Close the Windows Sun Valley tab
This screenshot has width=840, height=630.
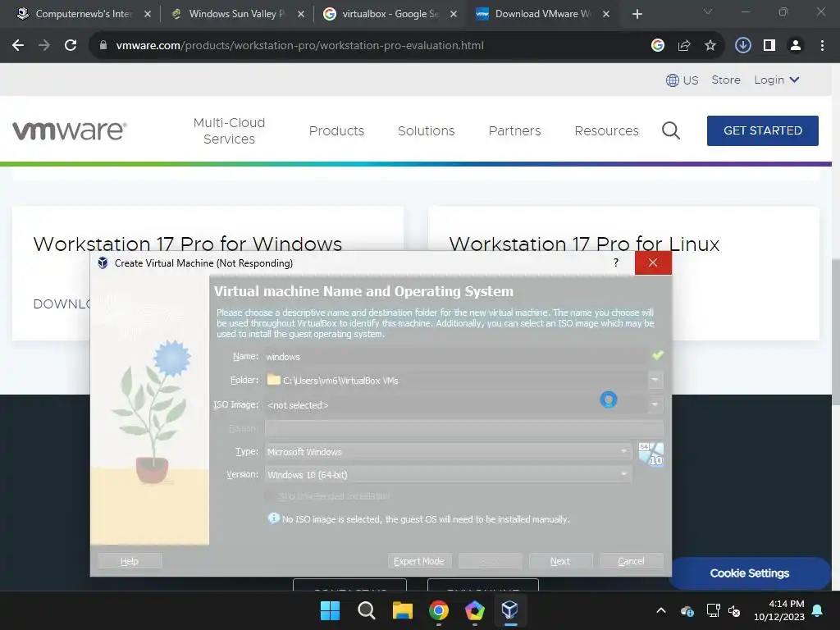pyautogui.click(x=301, y=14)
